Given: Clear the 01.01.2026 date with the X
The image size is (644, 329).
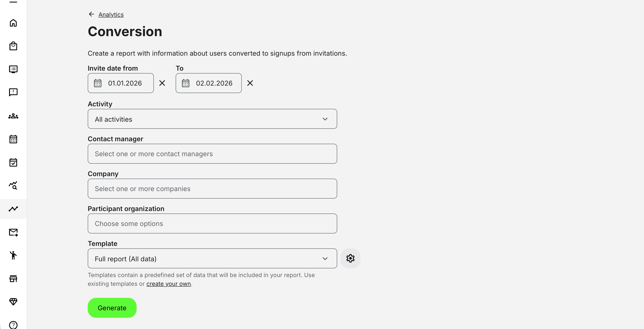Looking at the screenshot, I should click(162, 83).
